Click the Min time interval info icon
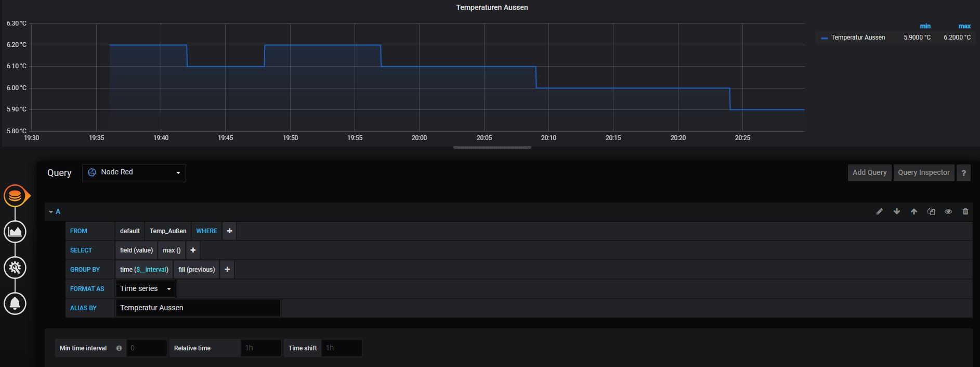The image size is (980, 367). point(119,348)
